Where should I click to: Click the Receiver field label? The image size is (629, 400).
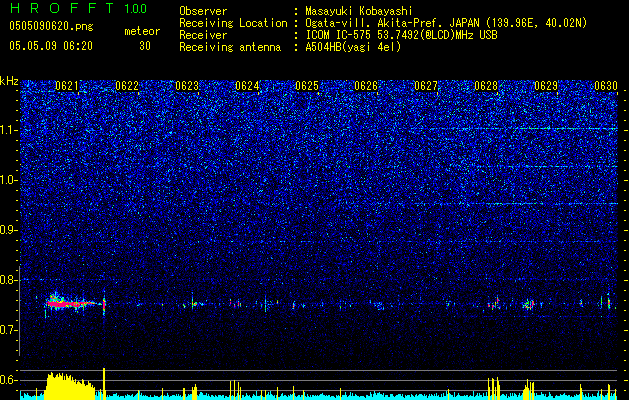pyautogui.click(x=203, y=35)
